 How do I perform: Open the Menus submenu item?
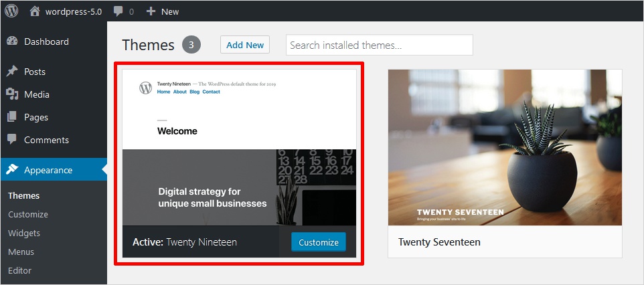point(21,252)
